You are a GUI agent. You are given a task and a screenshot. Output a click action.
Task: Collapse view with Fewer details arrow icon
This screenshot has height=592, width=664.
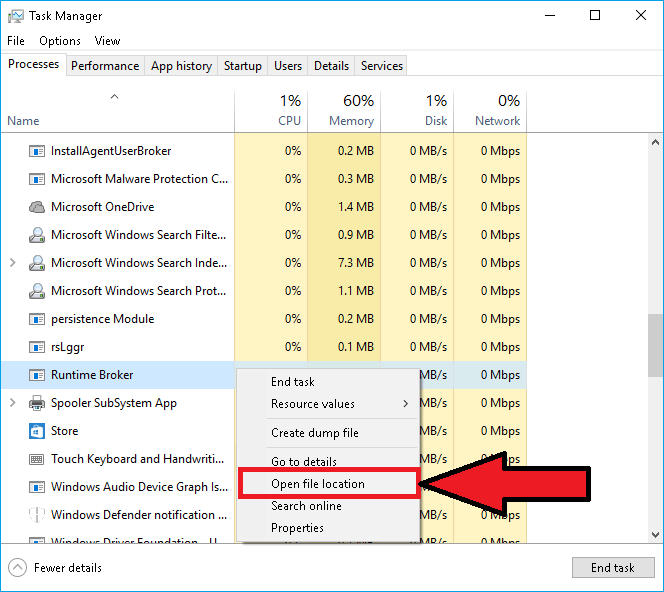(x=17, y=568)
